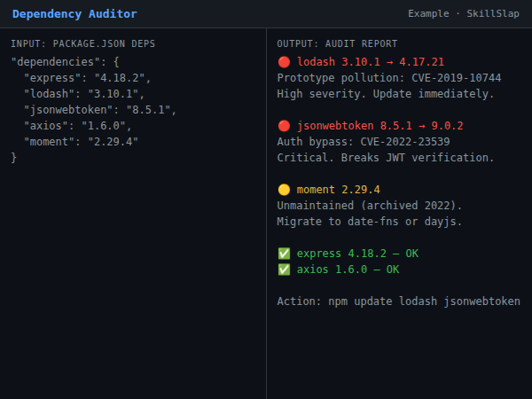Click the express 4.18.2 line in input
This screenshot has height=399, width=532.
click(x=84, y=78)
